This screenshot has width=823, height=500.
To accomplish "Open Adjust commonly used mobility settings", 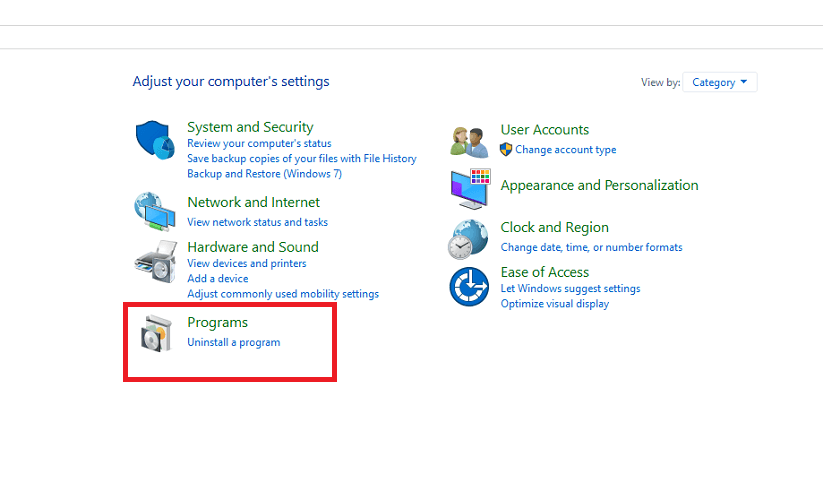I will coord(283,294).
